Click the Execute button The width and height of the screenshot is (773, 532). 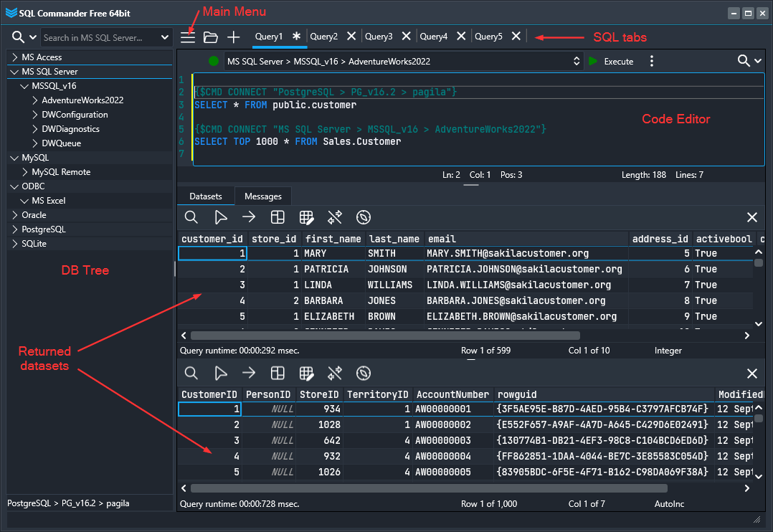[611, 61]
